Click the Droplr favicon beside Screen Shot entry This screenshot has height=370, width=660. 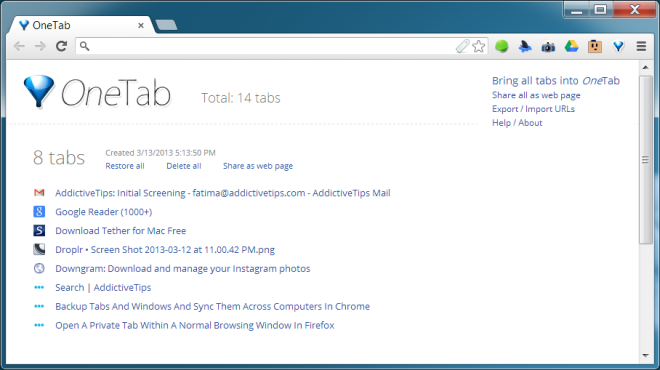pyautogui.click(x=39, y=249)
